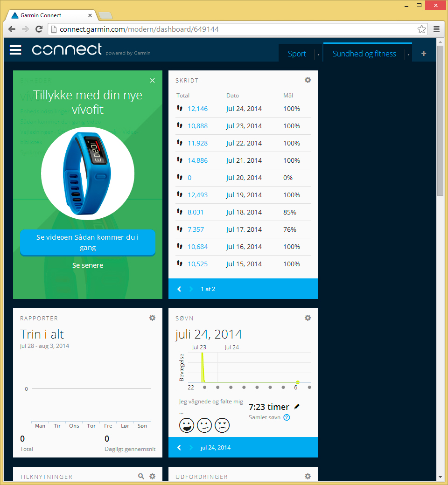
Task: Click the vertical page scrollbar thumb
Action: pos(440,121)
